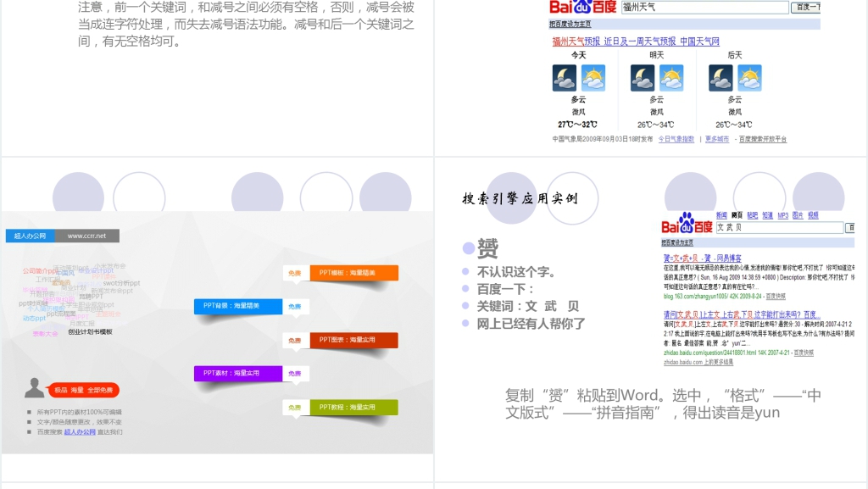
Task: Click the 百度一下 search button
Action: click(805, 7)
